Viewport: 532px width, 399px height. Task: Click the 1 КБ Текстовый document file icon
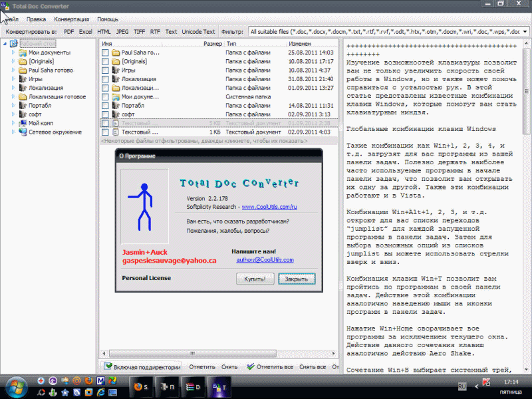116,132
